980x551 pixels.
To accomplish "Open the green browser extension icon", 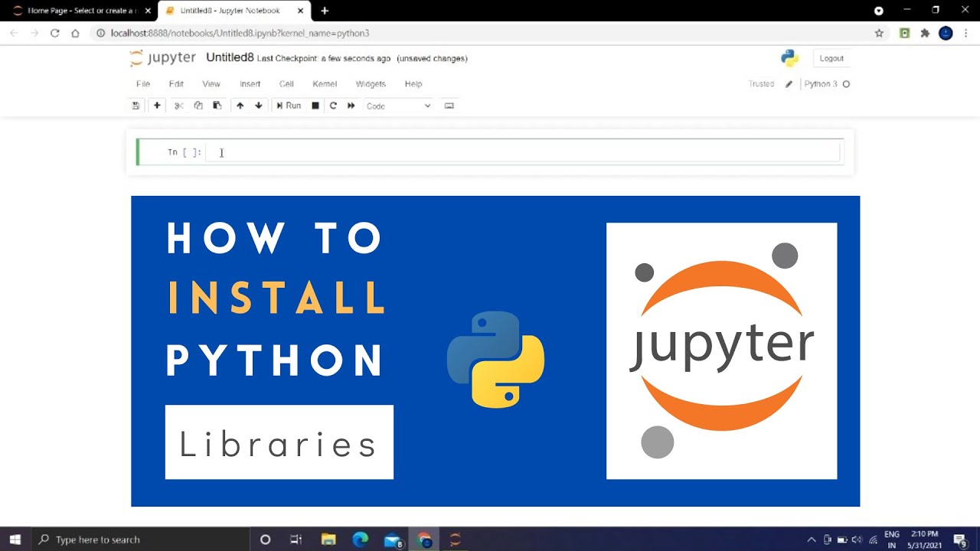I will 904,33.
